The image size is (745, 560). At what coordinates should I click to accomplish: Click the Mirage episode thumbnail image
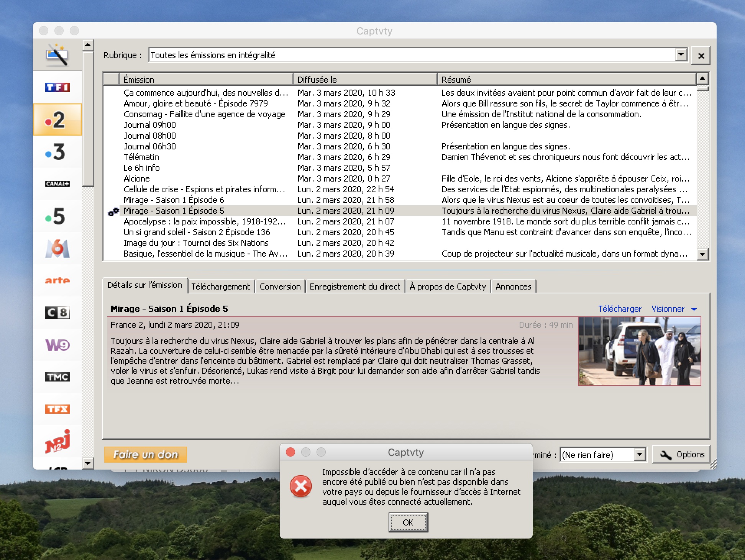tap(639, 351)
